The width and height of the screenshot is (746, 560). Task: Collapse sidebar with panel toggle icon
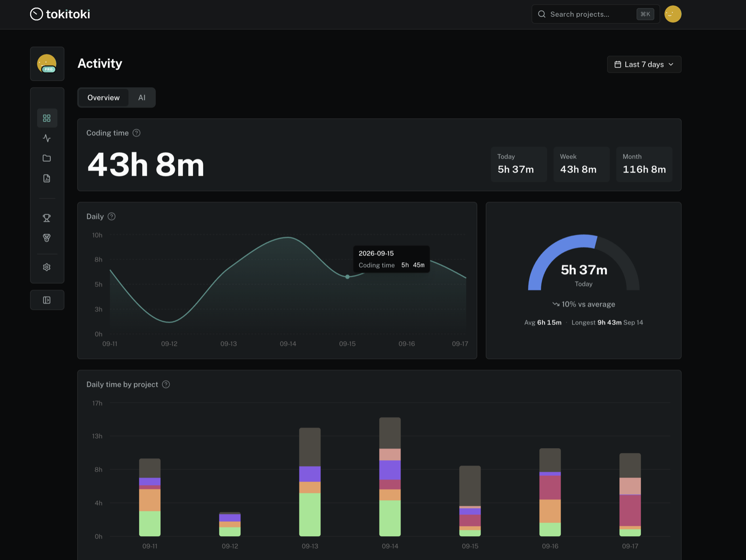[47, 300]
